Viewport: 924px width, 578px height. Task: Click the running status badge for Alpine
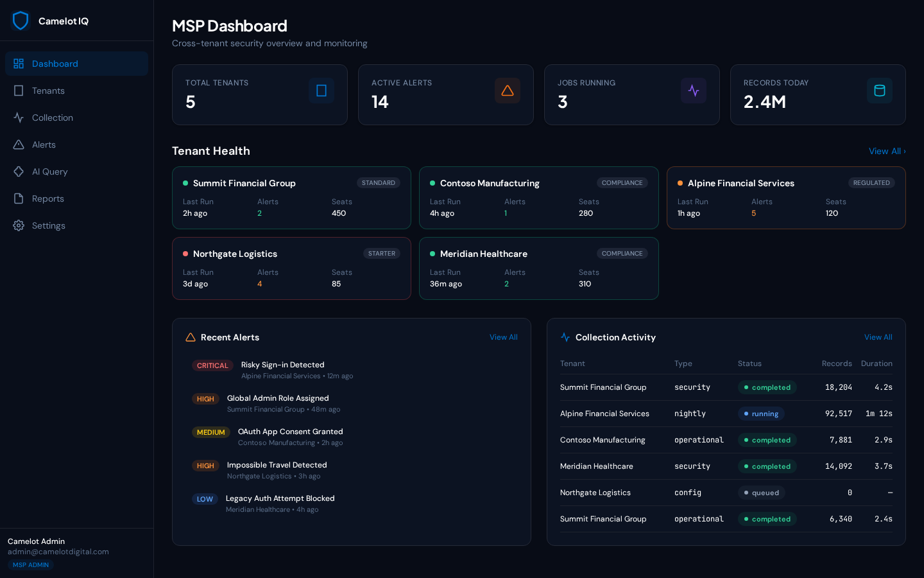[761, 414]
